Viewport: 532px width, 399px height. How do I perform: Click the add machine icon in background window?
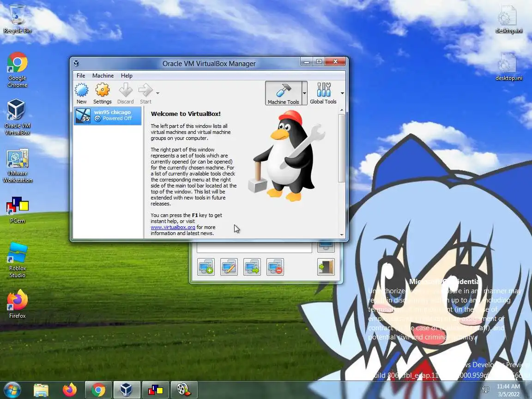tap(206, 266)
